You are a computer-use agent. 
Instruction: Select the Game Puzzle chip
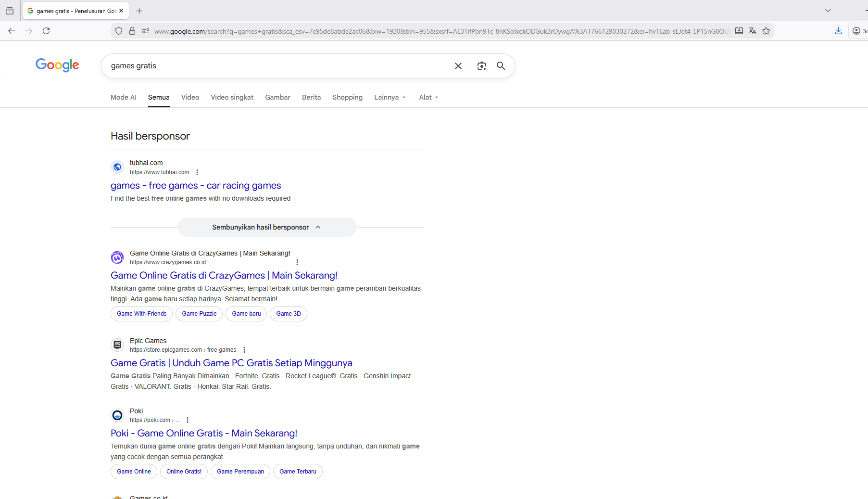(199, 314)
